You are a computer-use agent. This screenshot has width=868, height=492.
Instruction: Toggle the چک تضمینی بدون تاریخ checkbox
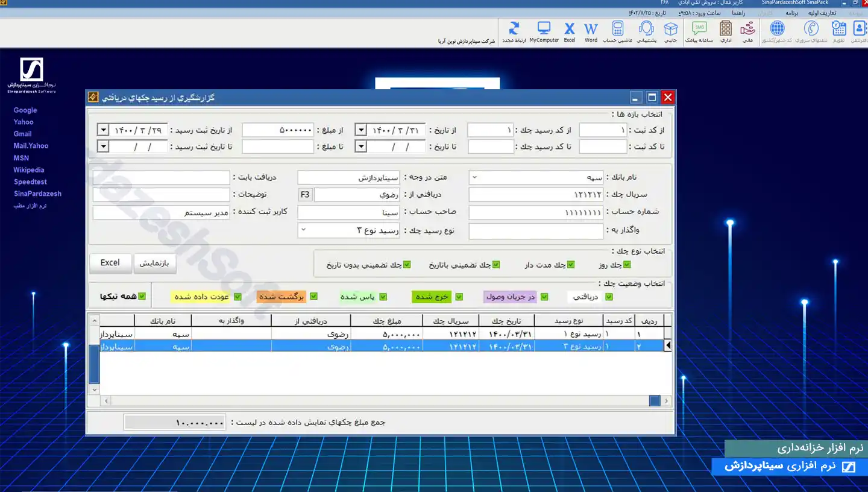[407, 265]
